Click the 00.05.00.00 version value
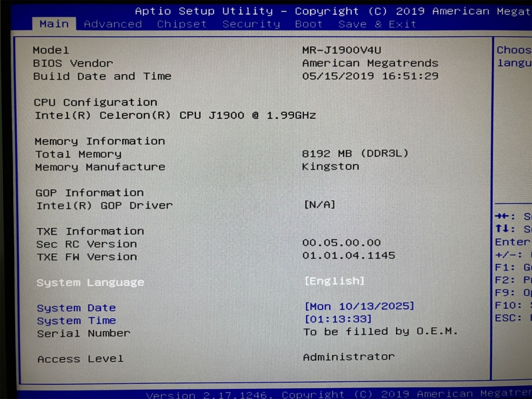This screenshot has width=532, height=399. click(x=342, y=242)
